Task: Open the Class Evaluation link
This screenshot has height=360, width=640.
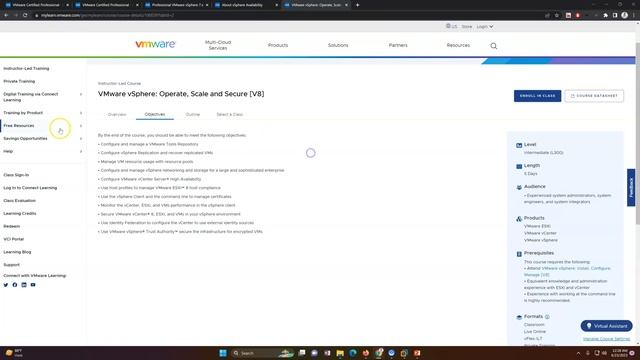Action: [20, 201]
